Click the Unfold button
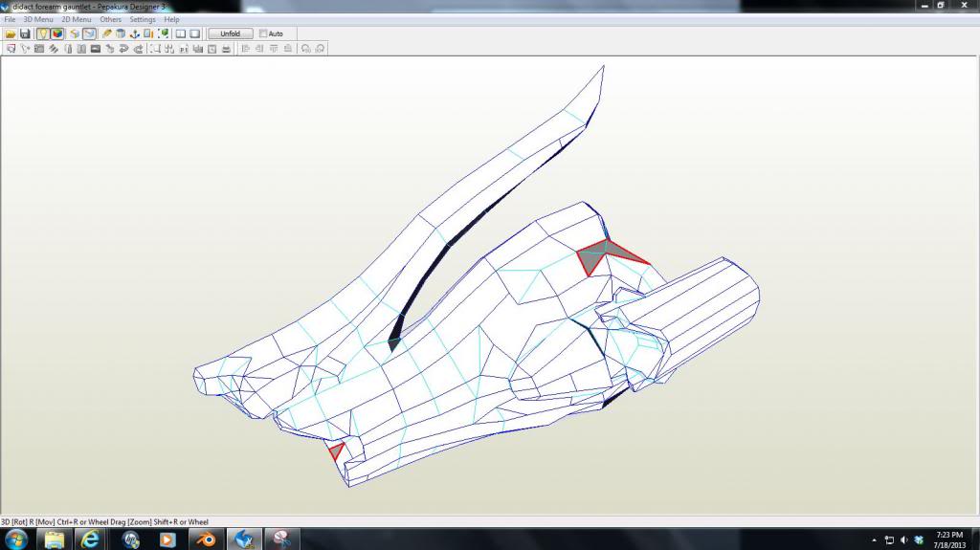 230,33
